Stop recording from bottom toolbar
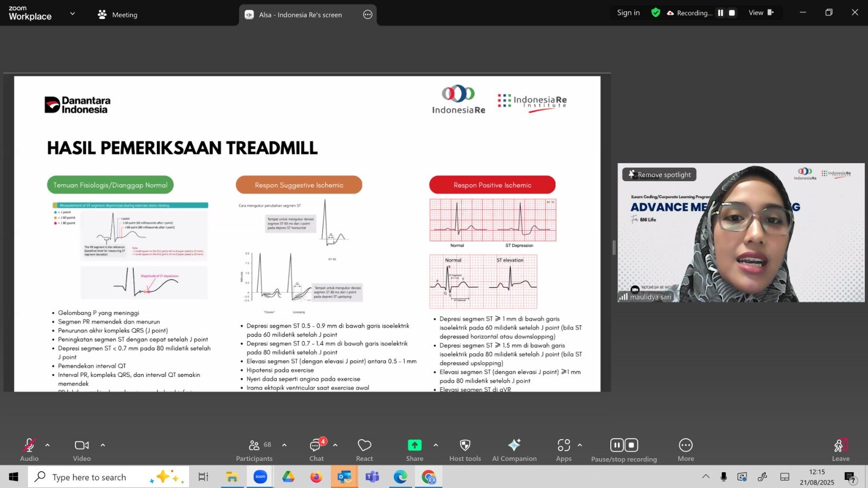 tap(631, 445)
